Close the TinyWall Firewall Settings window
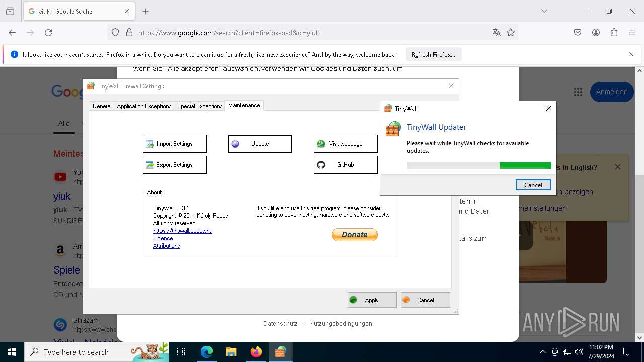644x362 pixels. coord(451,86)
